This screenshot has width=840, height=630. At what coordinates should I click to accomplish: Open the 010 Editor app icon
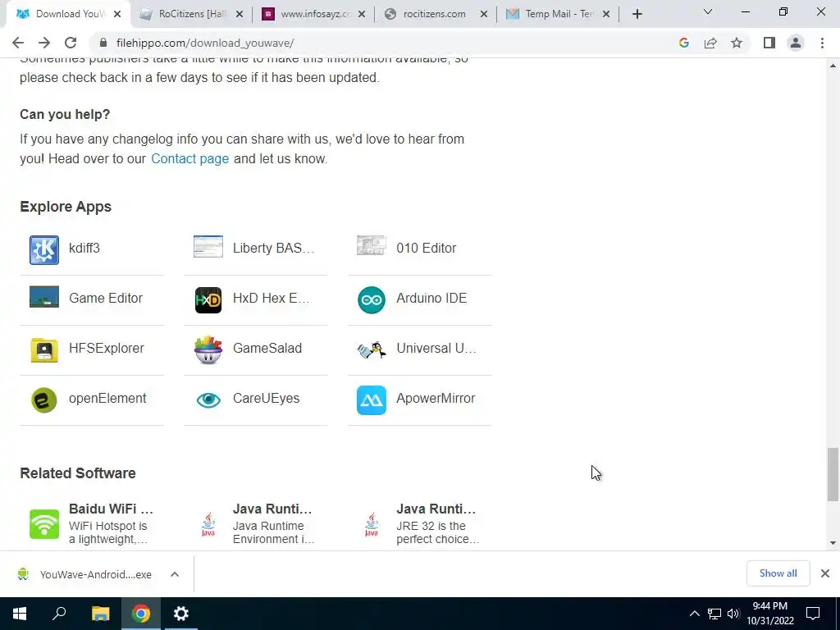click(372, 246)
